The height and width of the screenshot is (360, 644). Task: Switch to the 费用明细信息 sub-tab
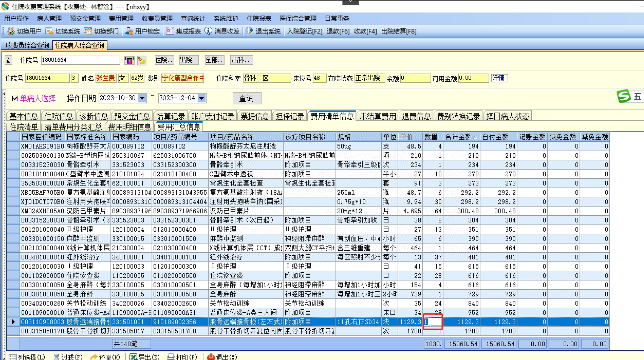129,127
